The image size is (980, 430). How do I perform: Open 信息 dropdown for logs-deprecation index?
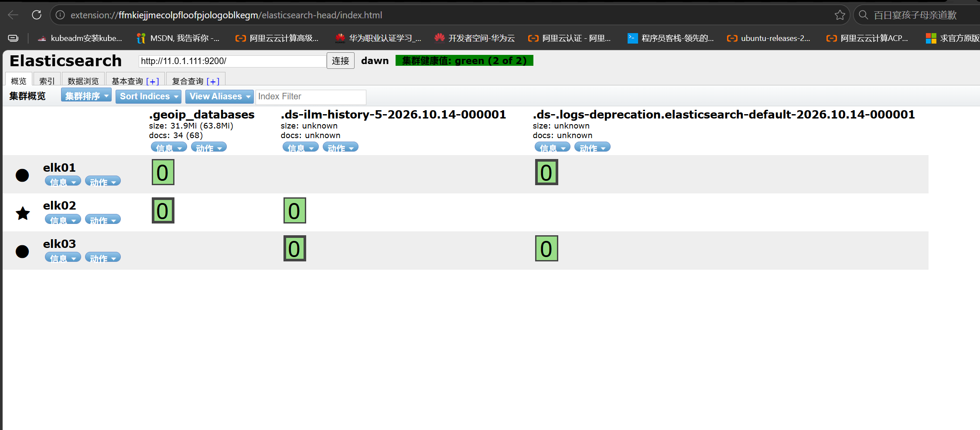point(553,147)
